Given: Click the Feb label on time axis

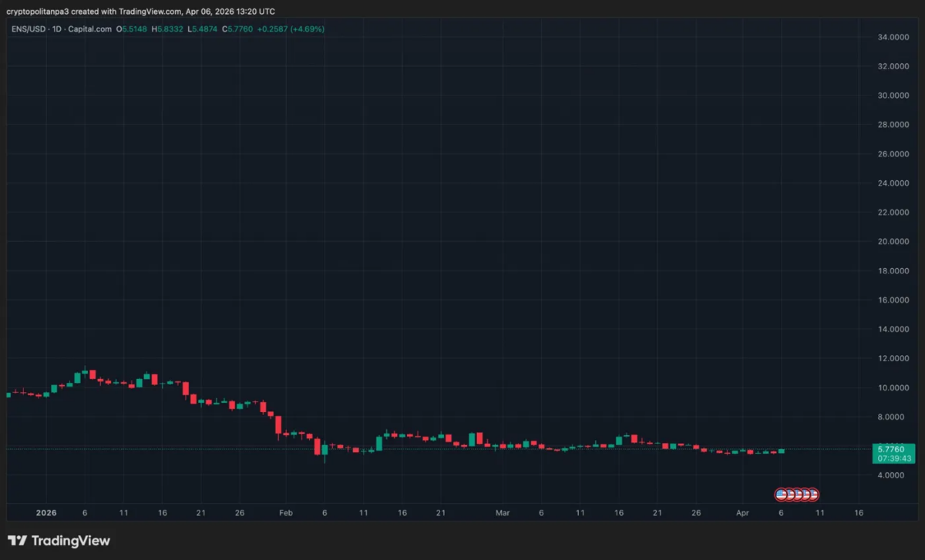Looking at the screenshot, I should point(285,512).
